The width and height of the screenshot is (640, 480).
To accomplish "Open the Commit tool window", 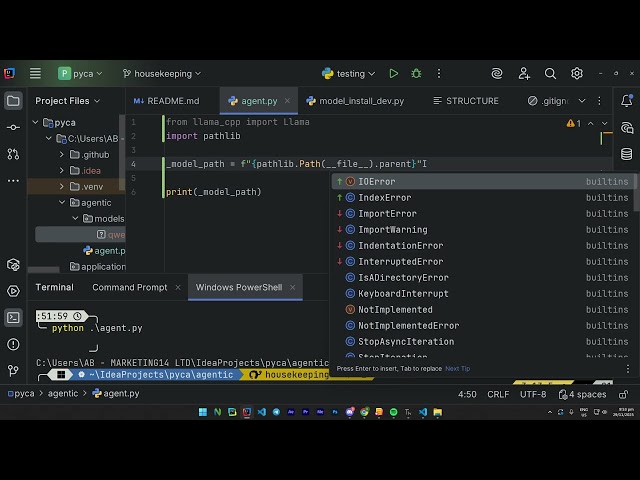I will (13, 127).
